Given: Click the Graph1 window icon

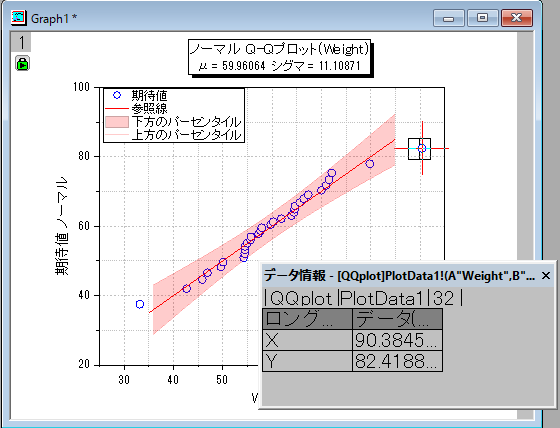Looking at the screenshot, I should pos(18,18).
